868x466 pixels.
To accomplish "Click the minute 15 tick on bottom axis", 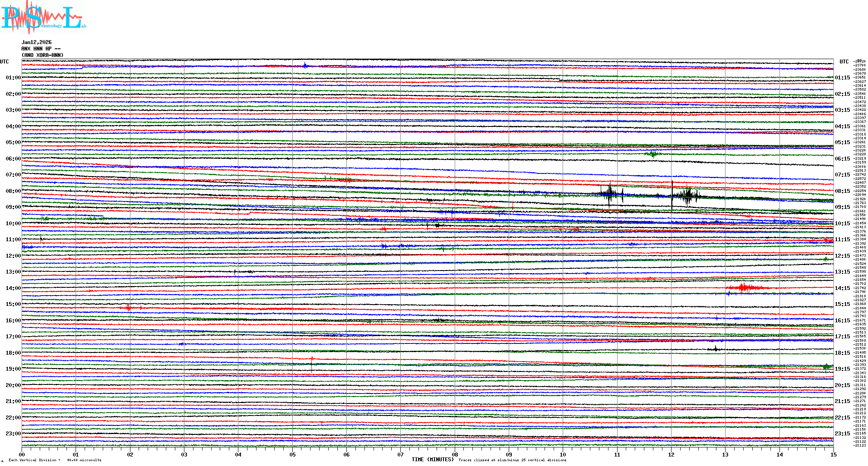I will tap(833, 454).
